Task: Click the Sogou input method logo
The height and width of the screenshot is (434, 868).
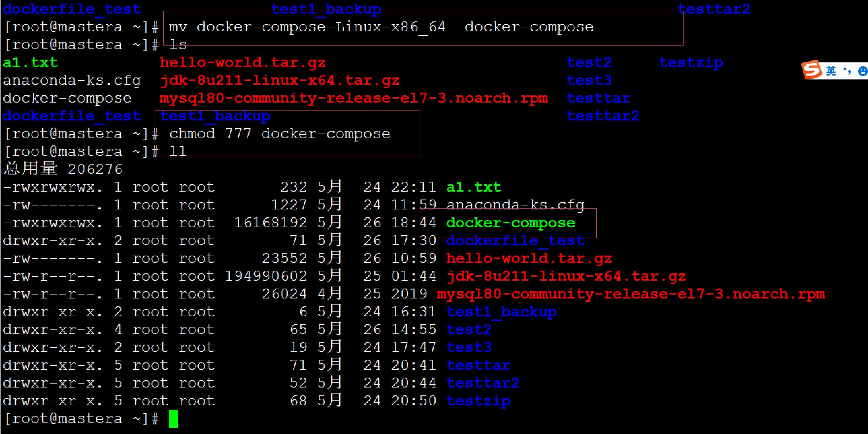Action: (x=812, y=70)
